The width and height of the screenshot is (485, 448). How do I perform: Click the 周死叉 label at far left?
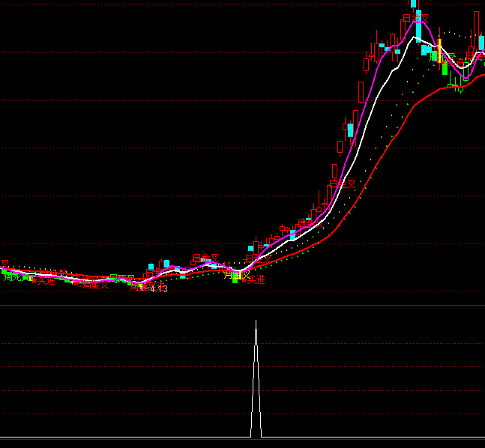coord(12,276)
